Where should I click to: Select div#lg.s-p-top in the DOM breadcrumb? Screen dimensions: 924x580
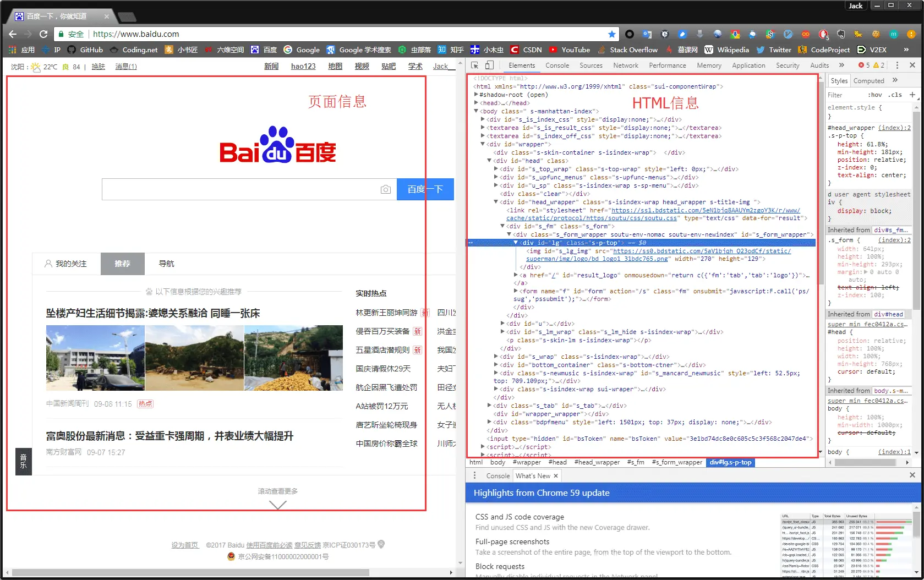click(x=730, y=462)
